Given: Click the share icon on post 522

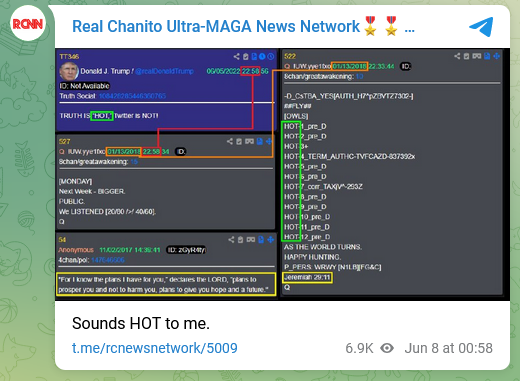Looking at the screenshot, I should coord(457,56).
